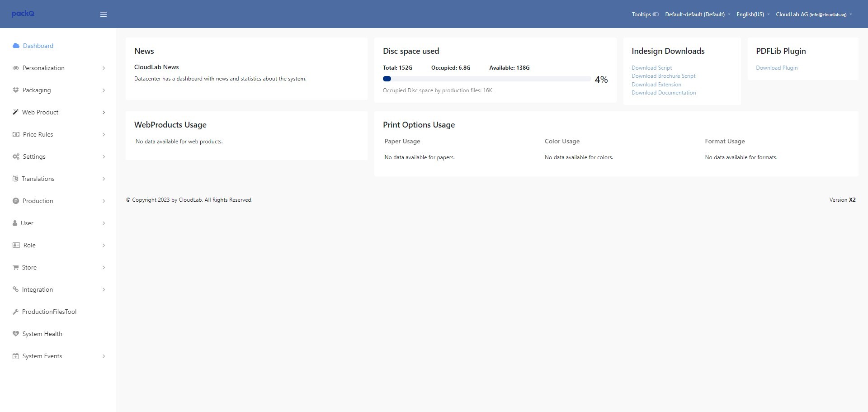Click the System Events calendar icon
This screenshot has height=412, width=868.
[x=16, y=356]
